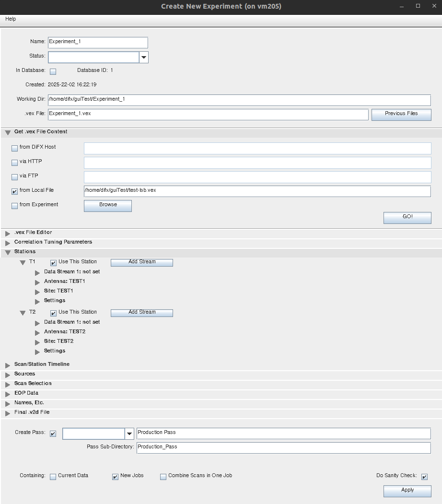Expand Correlation Tuning Parameters section
The image size is (442, 504).
click(x=8, y=243)
